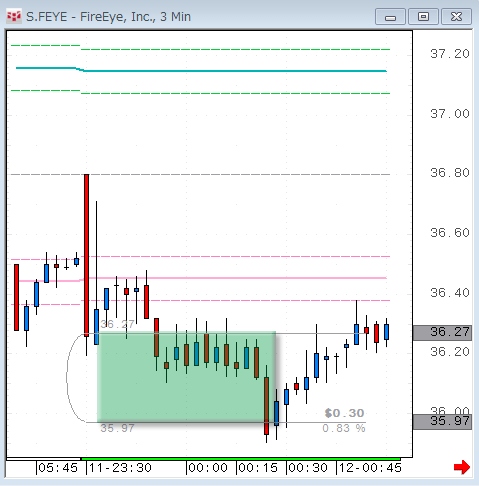Click the 36.80 price axis label
This screenshot has height=486, width=479.
450,173
